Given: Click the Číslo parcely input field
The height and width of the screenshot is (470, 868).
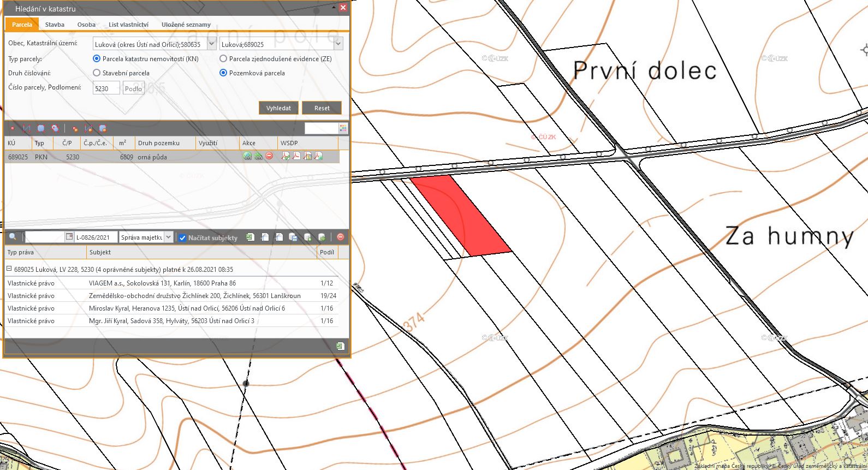Looking at the screenshot, I should click(x=106, y=88).
